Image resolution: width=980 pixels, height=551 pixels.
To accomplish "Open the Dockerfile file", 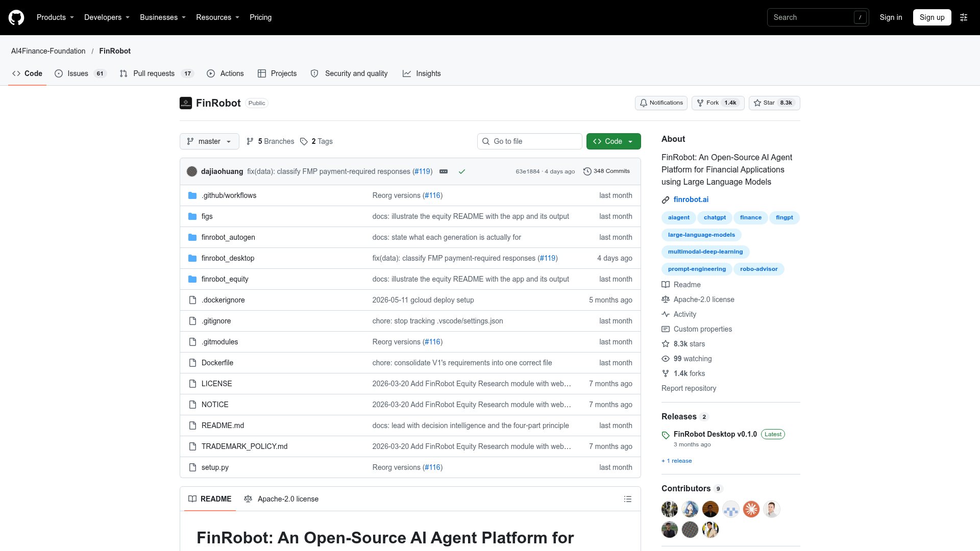I will (217, 363).
